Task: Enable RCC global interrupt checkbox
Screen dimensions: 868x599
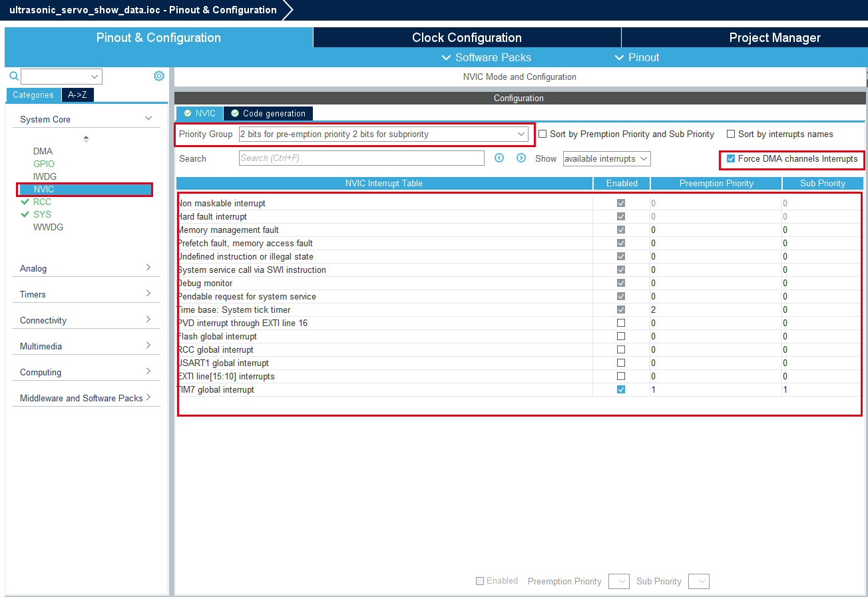Action: click(621, 349)
